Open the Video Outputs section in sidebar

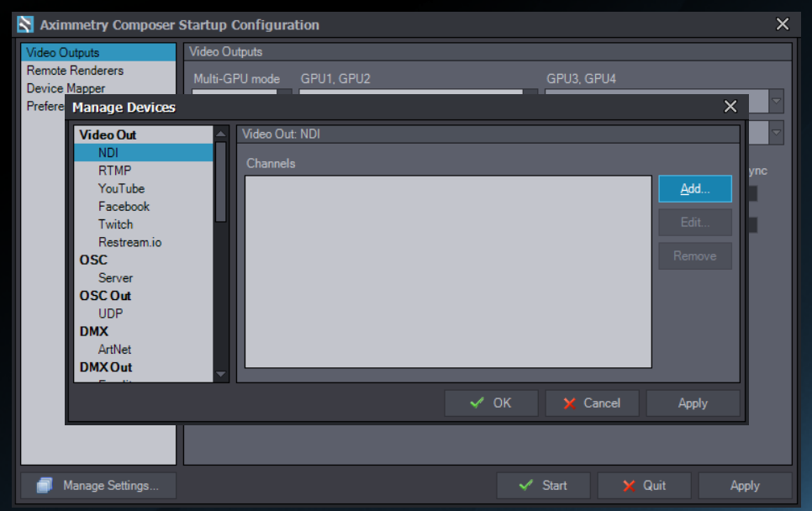(98, 52)
